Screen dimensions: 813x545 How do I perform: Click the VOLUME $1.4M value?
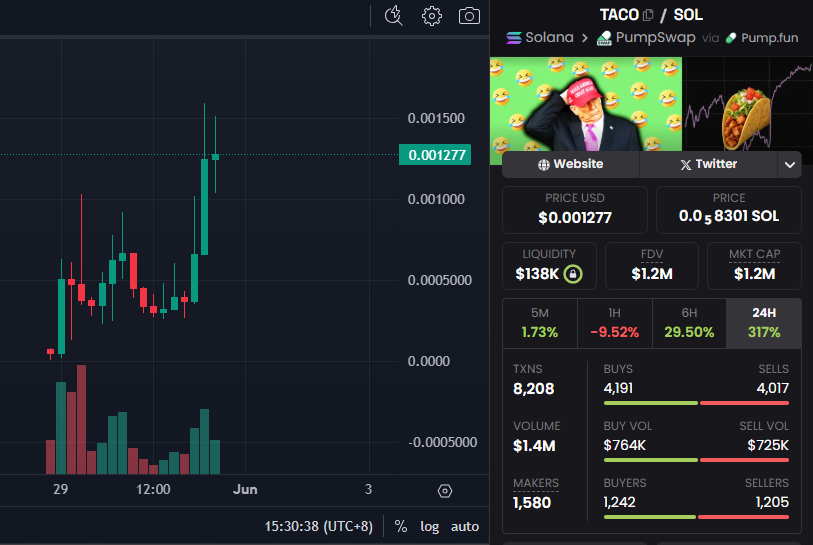tap(534, 446)
